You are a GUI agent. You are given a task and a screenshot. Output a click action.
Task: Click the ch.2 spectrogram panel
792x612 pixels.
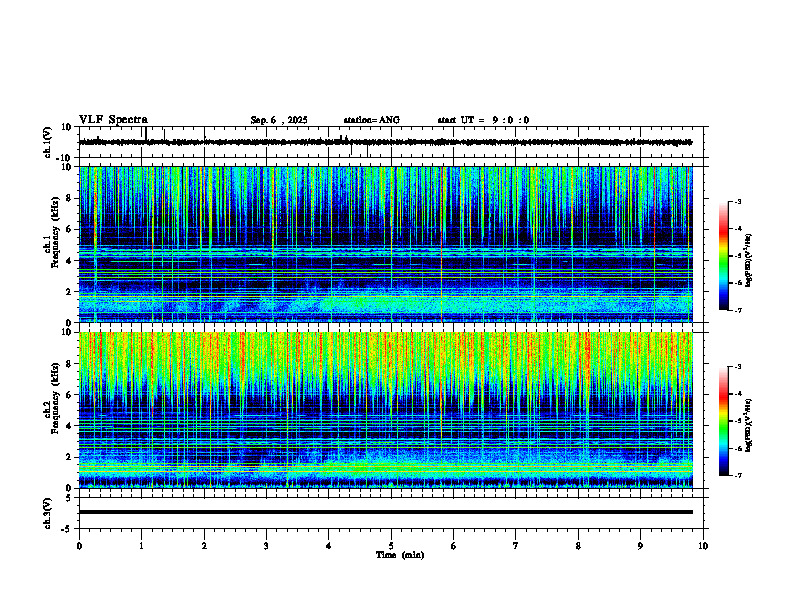point(385,410)
